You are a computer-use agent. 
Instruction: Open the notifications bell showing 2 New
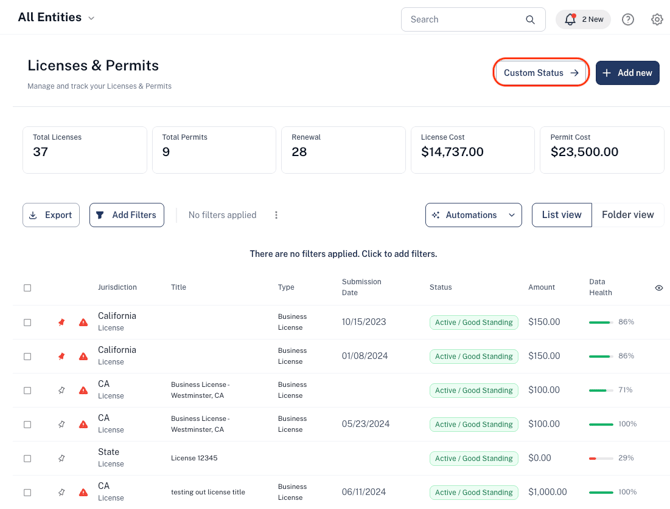[x=583, y=19]
